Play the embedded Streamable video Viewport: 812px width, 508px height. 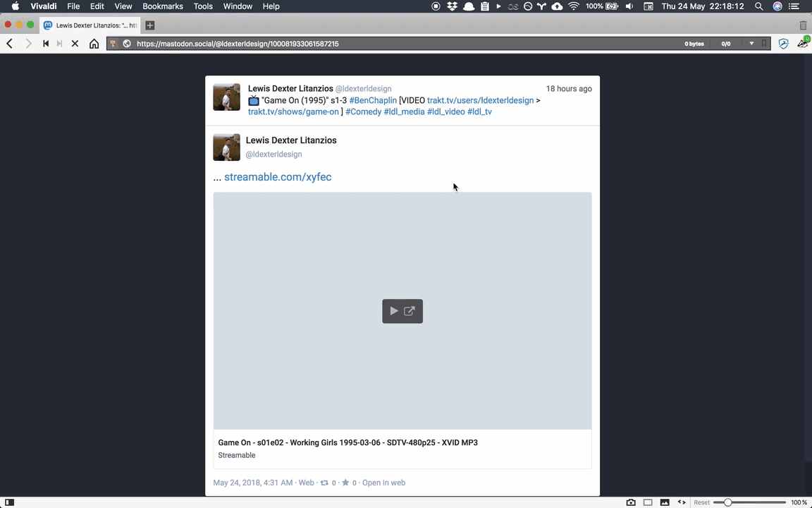point(394,311)
